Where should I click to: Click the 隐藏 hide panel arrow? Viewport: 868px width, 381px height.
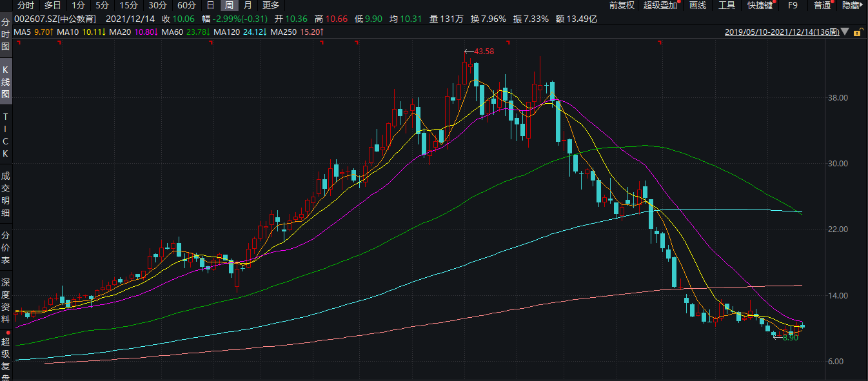click(854, 5)
